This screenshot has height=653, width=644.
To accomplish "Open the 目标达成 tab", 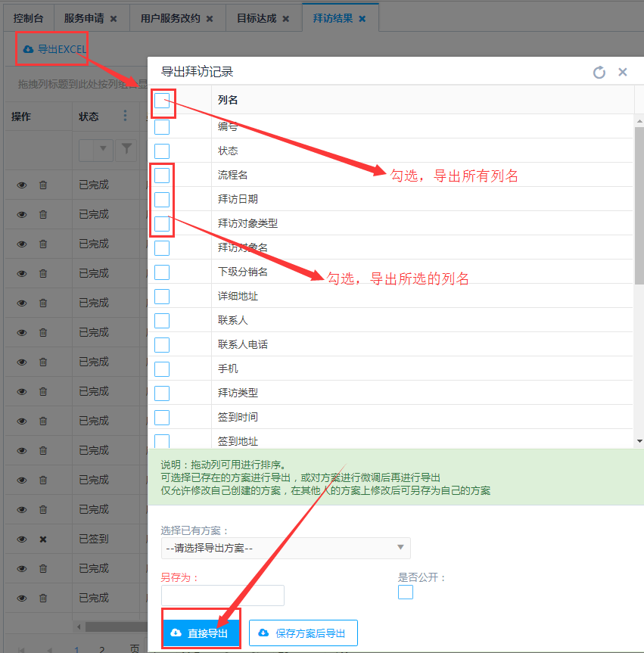I will [x=257, y=18].
